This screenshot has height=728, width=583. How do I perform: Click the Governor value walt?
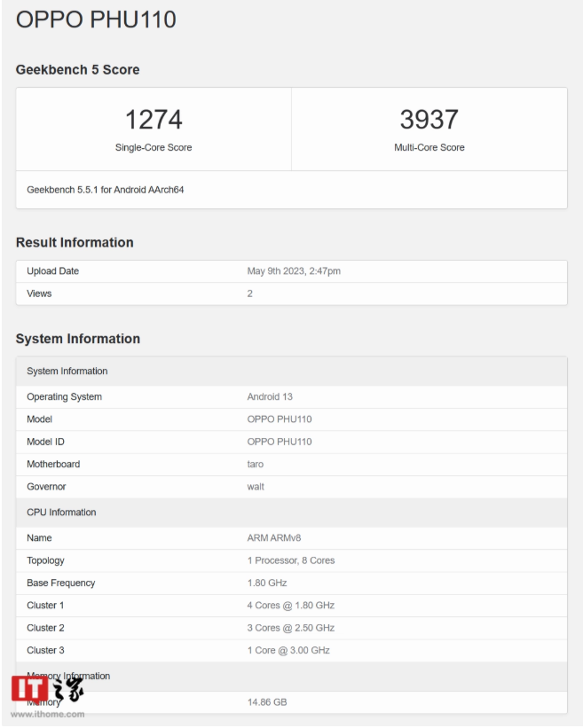click(x=256, y=487)
